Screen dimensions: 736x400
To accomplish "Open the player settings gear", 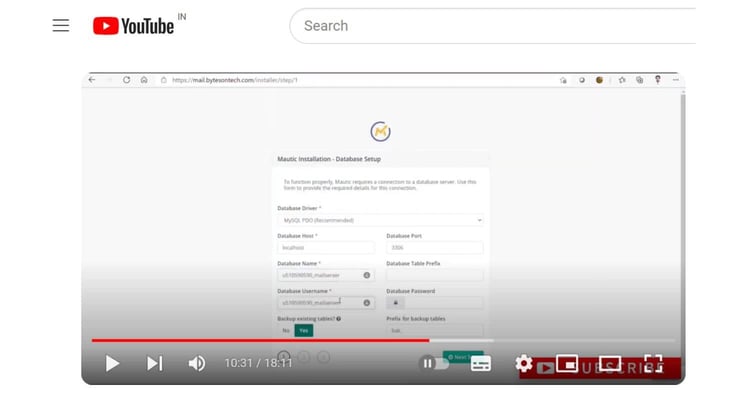I will [523, 363].
